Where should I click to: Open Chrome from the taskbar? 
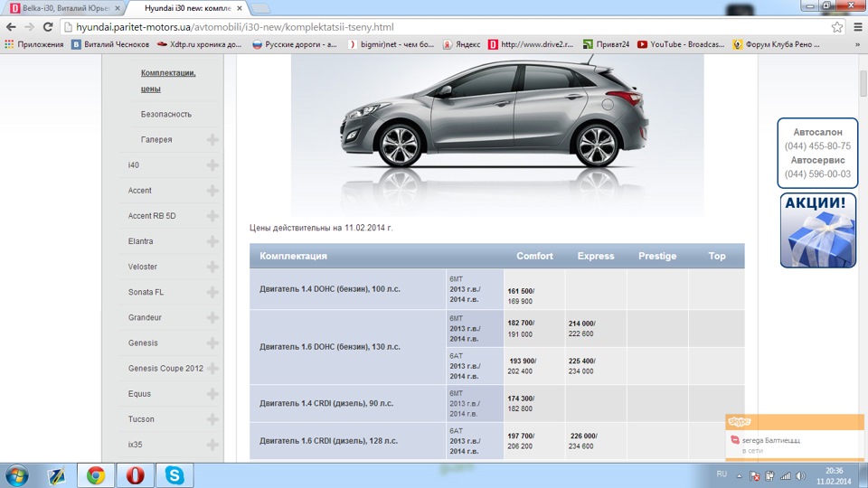tap(96, 475)
